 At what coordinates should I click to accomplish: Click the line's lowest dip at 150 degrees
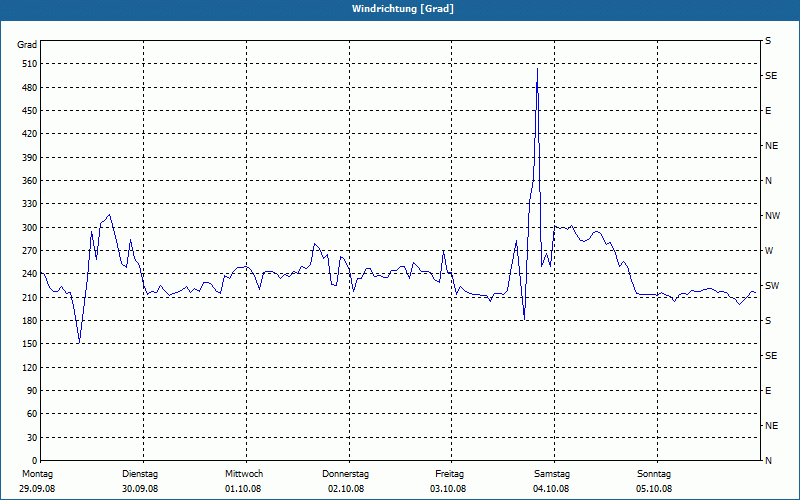tap(79, 342)
